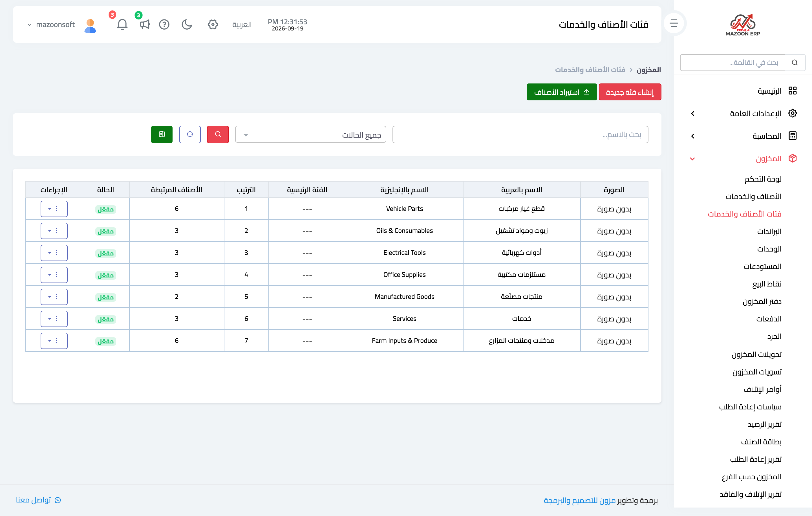The height and width of the screenshot is (516, 812).
Task: Click the الإعدادات العامة gear icon
Action: pos(793,113)
